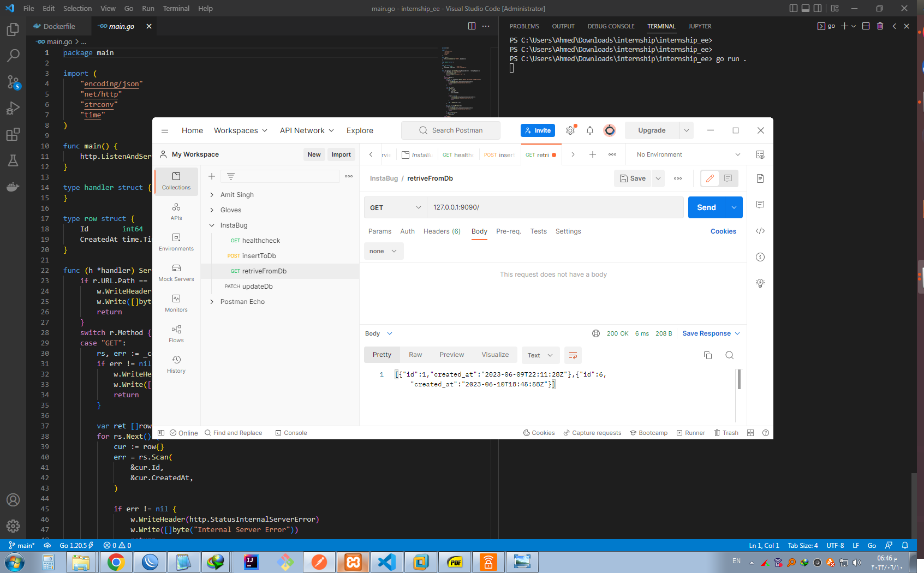Open Docker panel in VS Code
924x573 pixels.
pos(13,187)
